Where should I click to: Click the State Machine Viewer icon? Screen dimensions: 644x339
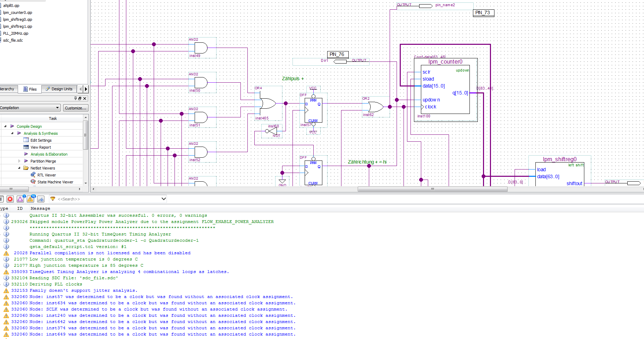33,182
